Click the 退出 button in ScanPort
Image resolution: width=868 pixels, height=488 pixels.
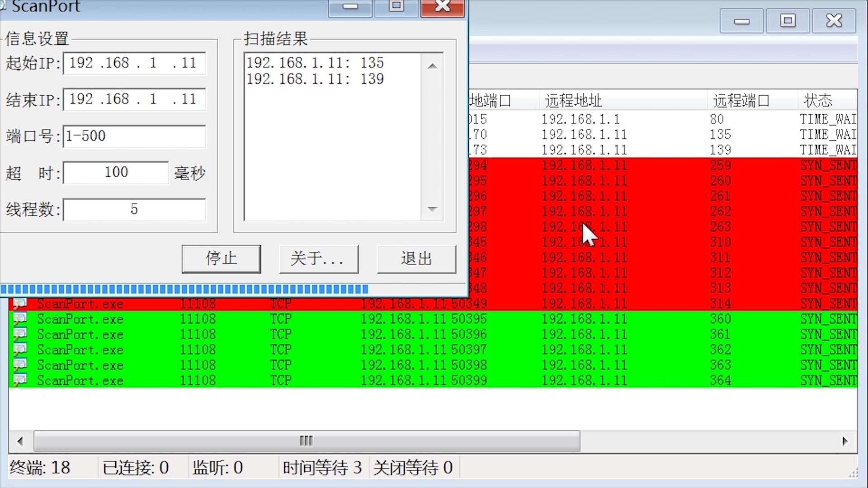[416, 259]
